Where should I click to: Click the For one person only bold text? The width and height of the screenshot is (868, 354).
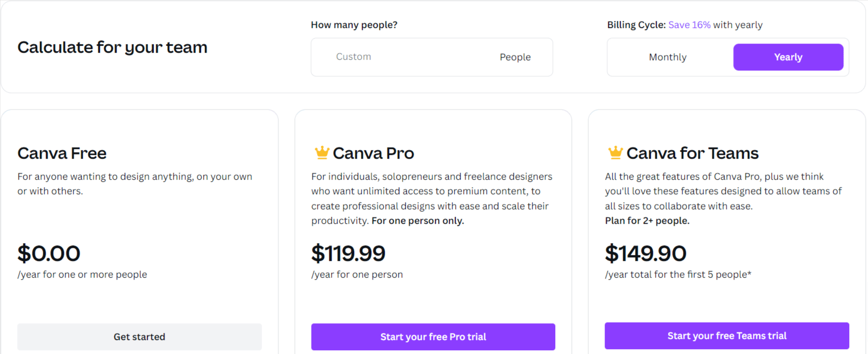(418, 220)
